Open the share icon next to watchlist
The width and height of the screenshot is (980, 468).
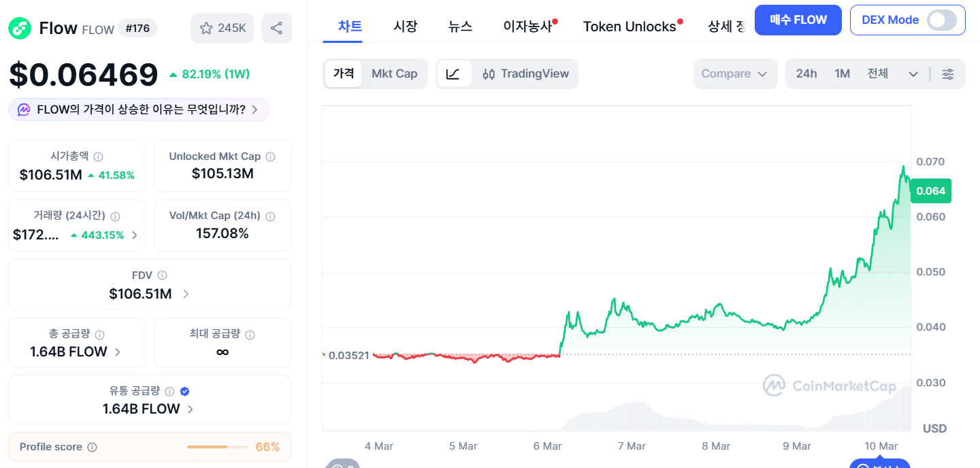[x=276, y=28]
